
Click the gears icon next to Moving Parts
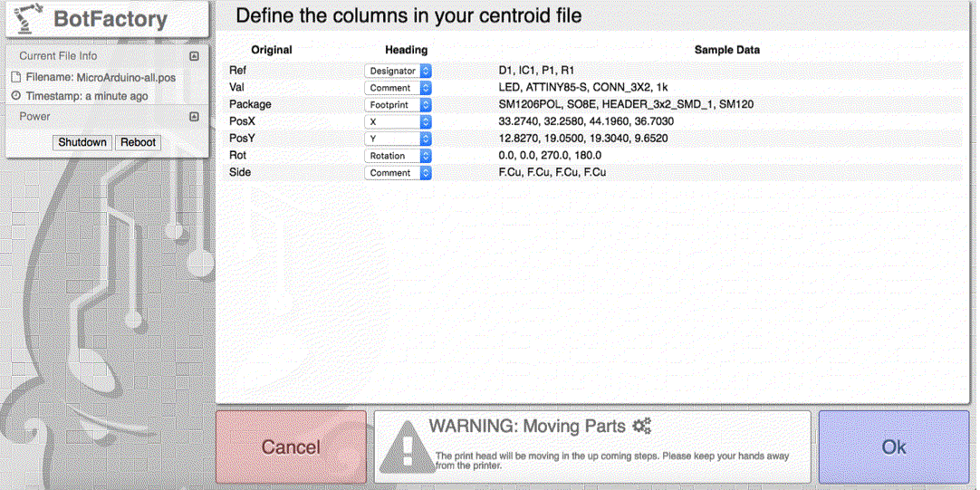coord(642,427)
